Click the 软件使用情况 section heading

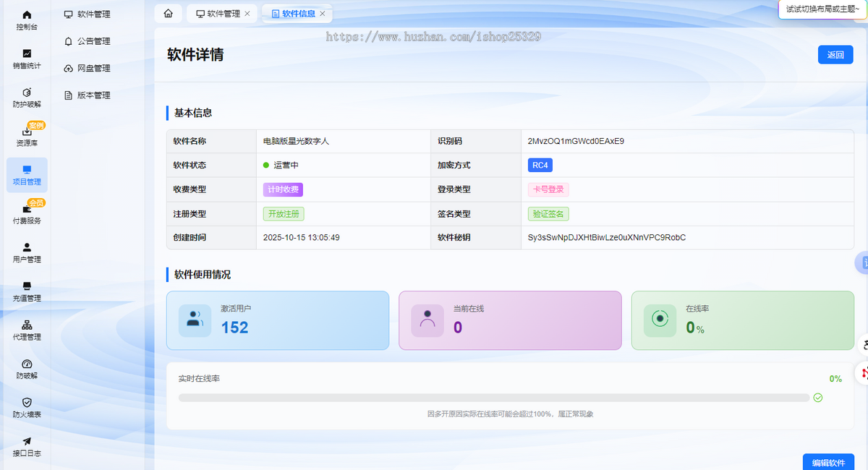click(x=203, y=275)
